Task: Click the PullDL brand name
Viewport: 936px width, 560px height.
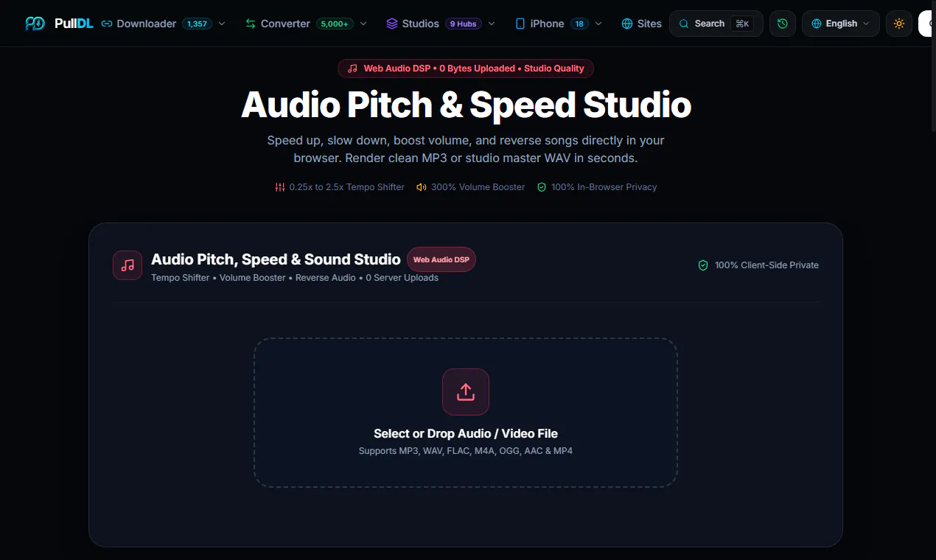Action: pos(74,24)
